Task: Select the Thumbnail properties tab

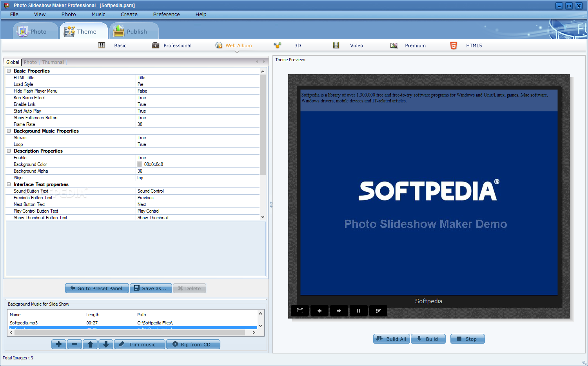Action: [x=53, y=62]
